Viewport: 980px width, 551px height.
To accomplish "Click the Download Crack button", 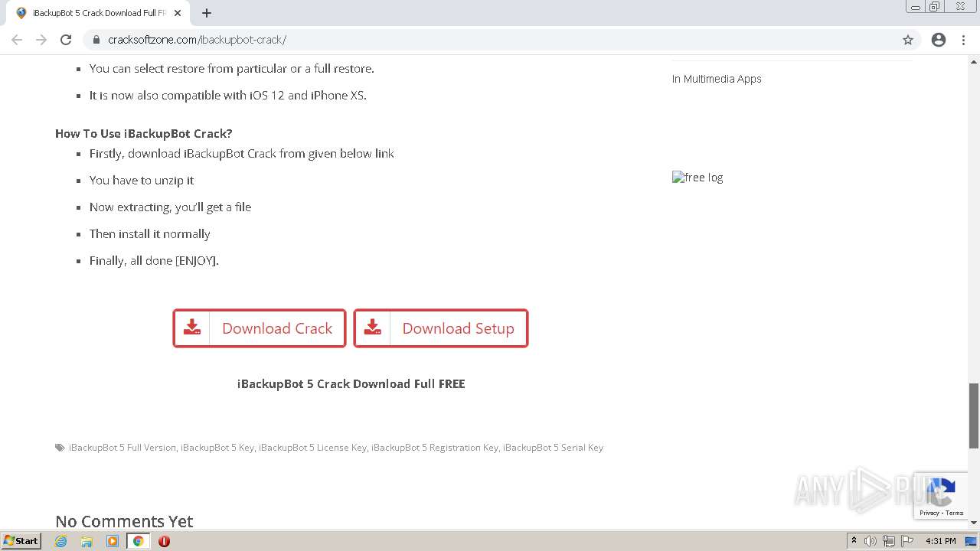I will [260, 328].
